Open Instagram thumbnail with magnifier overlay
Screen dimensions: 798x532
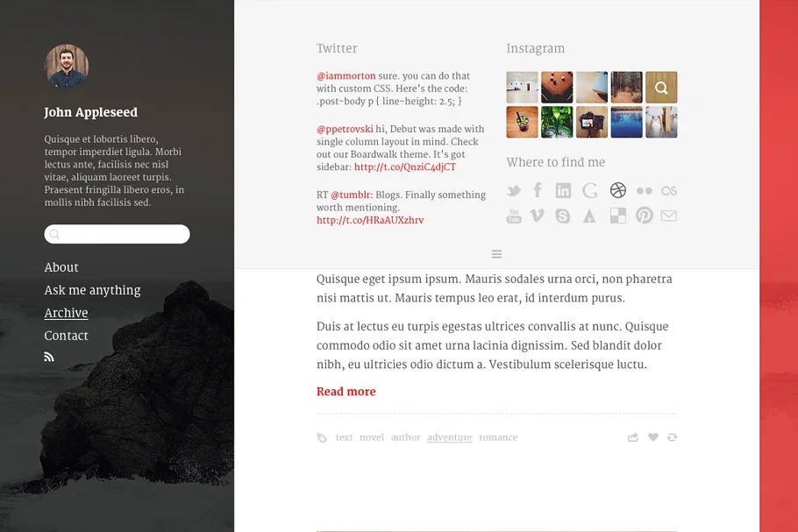[661, 88]
